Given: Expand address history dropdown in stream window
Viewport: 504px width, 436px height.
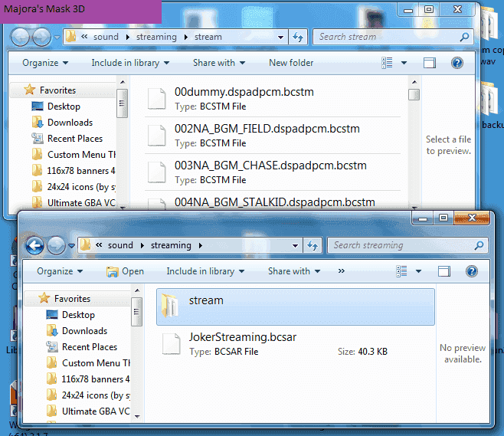Looking at the screenshot, I should (x=280, y=38).
